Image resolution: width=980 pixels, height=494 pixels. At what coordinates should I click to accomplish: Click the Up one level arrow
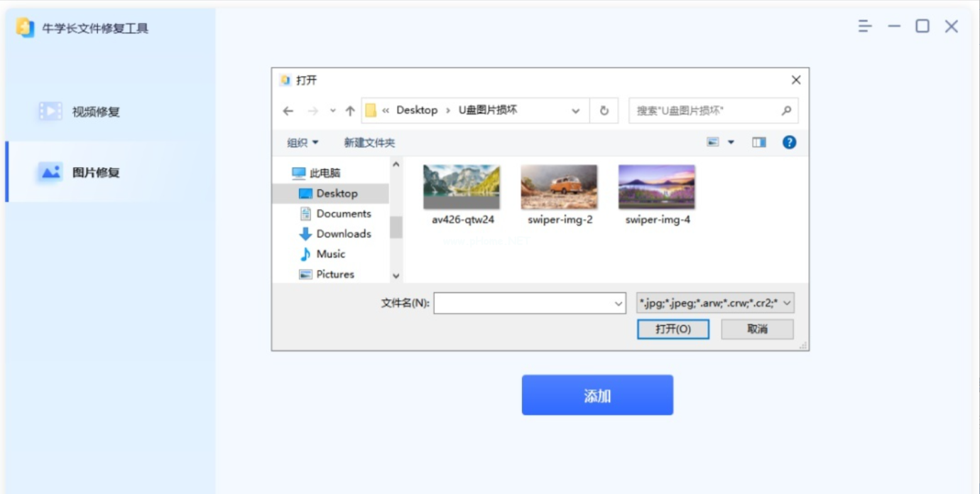(350, 111)
